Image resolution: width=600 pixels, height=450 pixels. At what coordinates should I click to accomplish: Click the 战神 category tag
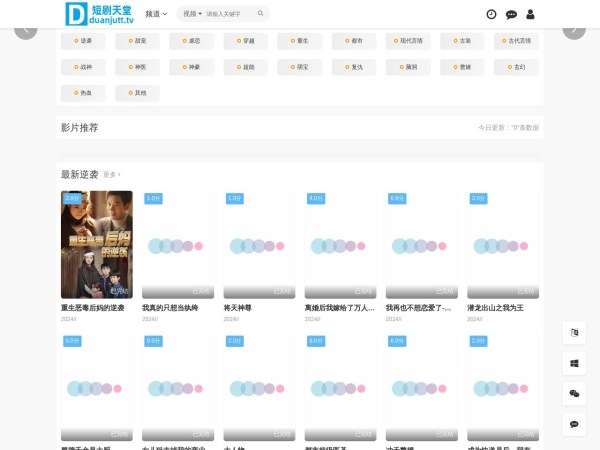click(83, 67)
